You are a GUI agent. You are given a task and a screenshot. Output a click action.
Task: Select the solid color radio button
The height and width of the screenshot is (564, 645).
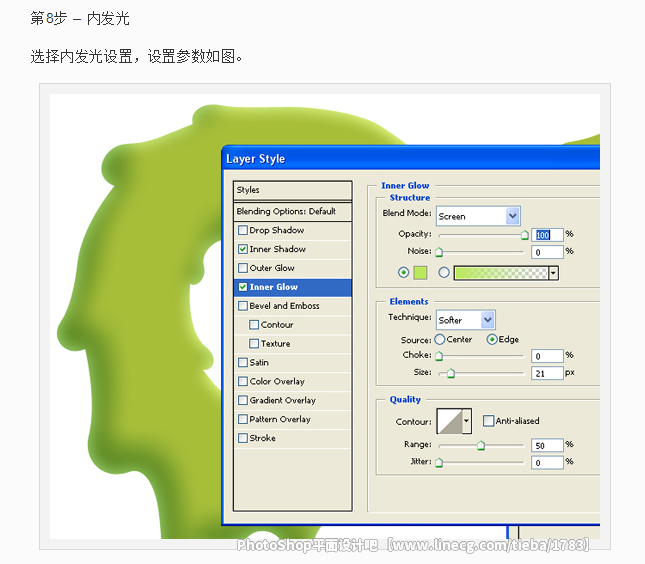[x=403, y=272]
